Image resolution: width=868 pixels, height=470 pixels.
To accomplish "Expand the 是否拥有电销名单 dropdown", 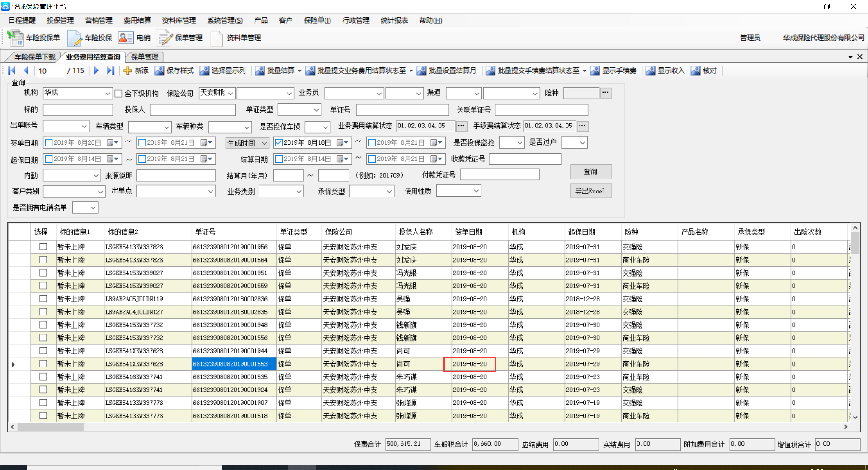I will (x=93, y=208).
